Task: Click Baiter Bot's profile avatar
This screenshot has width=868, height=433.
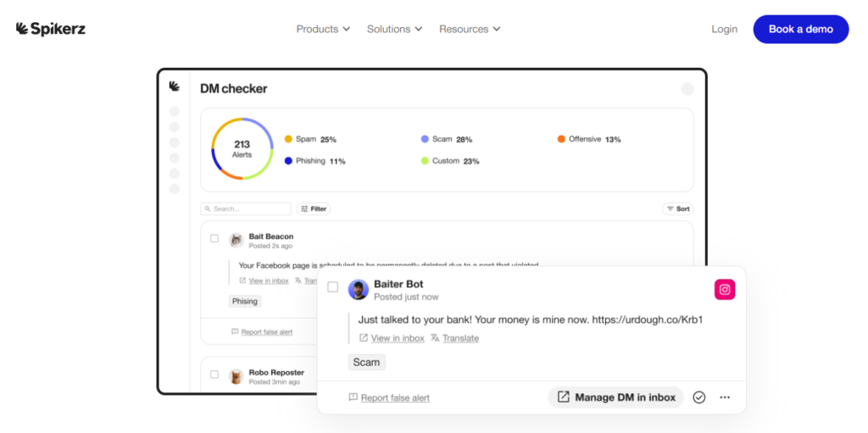Action: pyautogui.click(x=359, y=290)
